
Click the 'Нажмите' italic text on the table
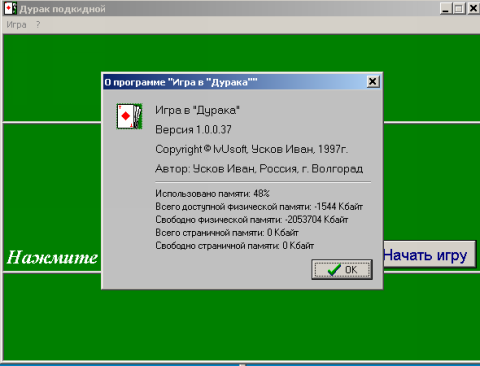click(52, 257)
